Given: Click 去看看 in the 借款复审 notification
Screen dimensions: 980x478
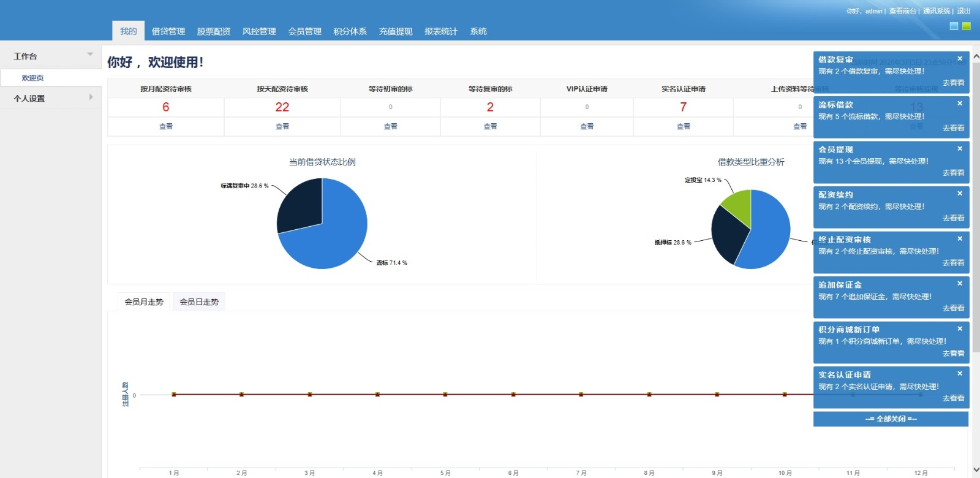Looking at the screenshot, I should coord(953,83).
